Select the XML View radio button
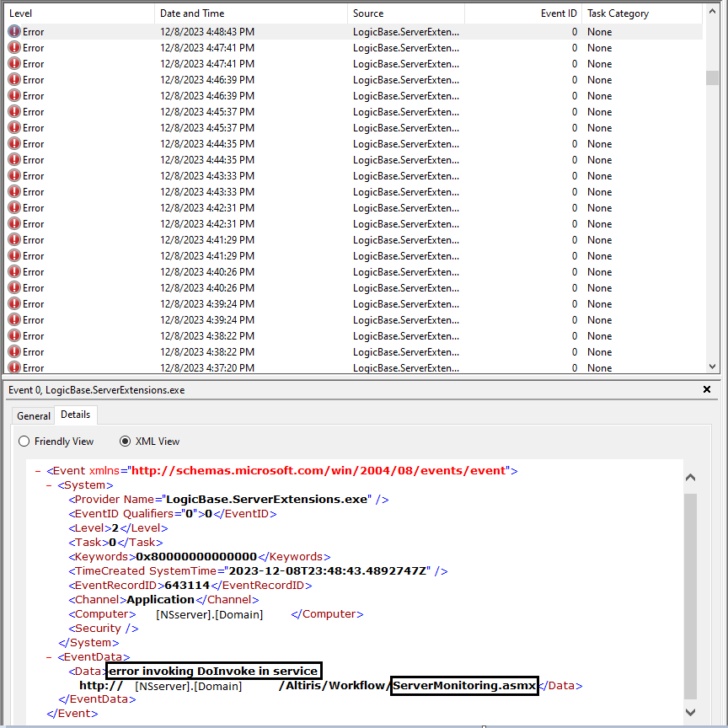The width and height of the screenshot is (728, 728). click(126, 442)
